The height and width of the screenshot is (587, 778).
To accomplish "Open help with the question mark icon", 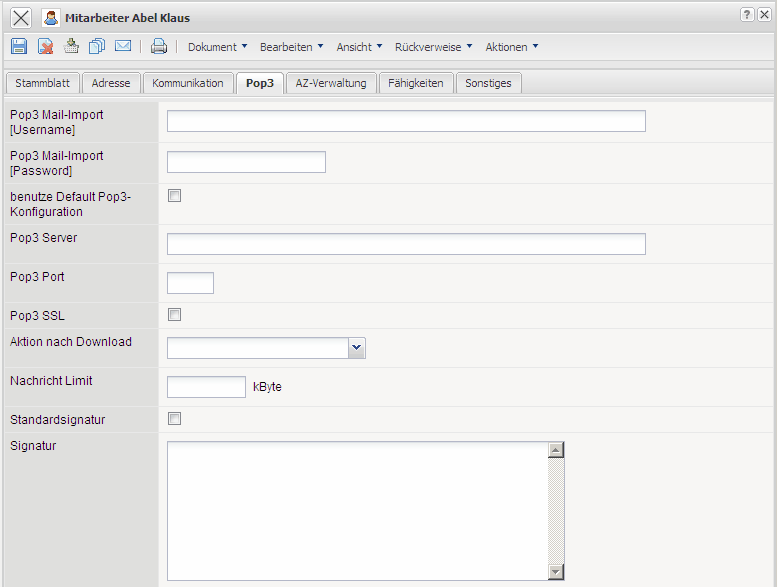I will coord(747,15).
